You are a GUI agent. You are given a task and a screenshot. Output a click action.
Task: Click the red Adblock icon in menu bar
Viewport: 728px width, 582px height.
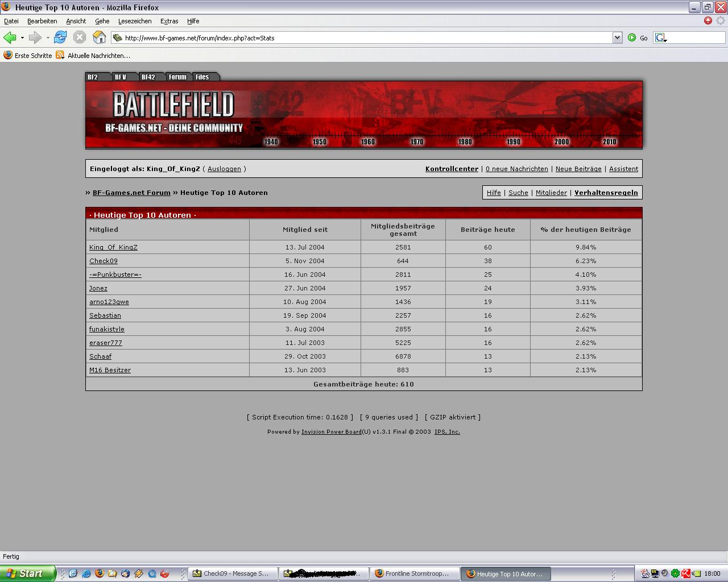(708, 20)
